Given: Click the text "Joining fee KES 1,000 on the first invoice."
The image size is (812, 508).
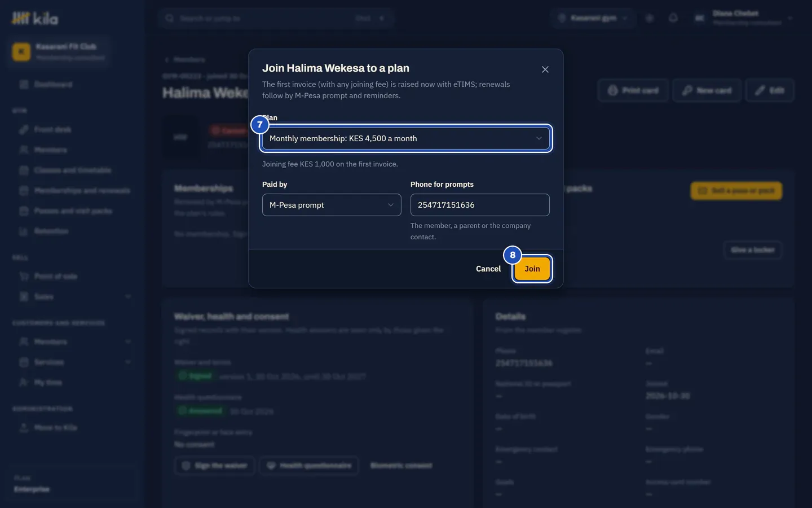Looking at the screenshot, I should coord(330,164).
